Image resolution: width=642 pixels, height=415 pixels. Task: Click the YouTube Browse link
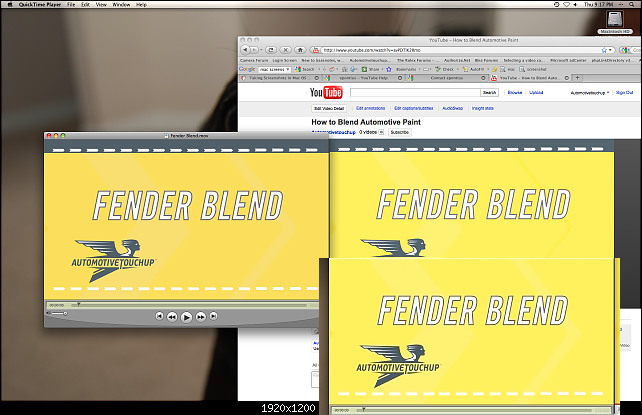pos(515,92)
